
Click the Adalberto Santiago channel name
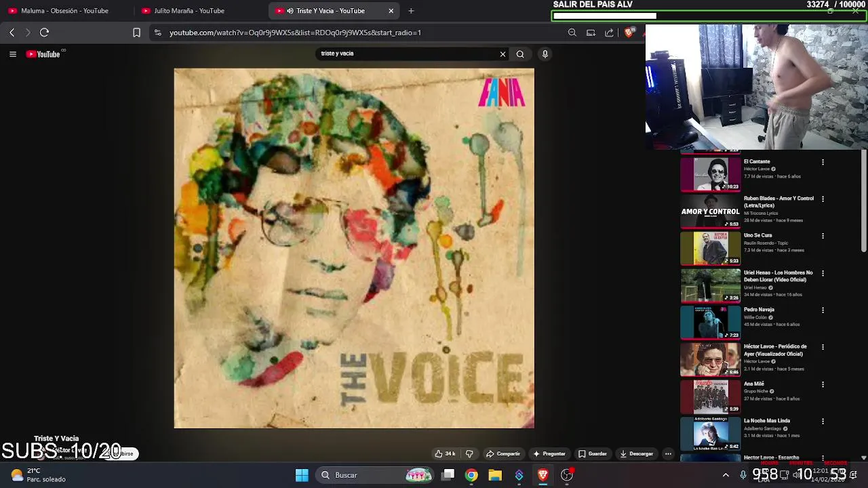pos(763,428)
